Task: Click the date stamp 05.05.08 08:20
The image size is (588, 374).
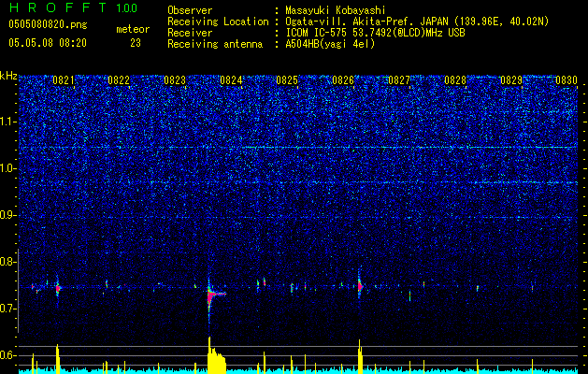Action: point(48,43)
